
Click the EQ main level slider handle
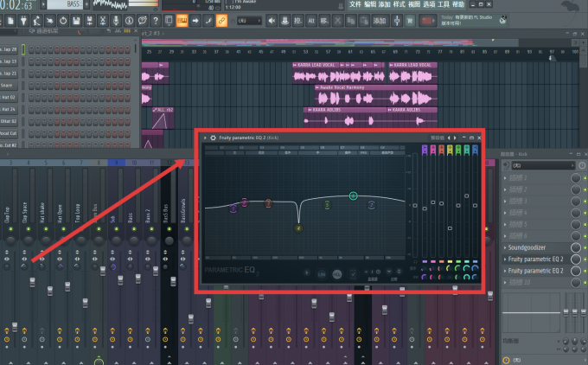[415, 206]
